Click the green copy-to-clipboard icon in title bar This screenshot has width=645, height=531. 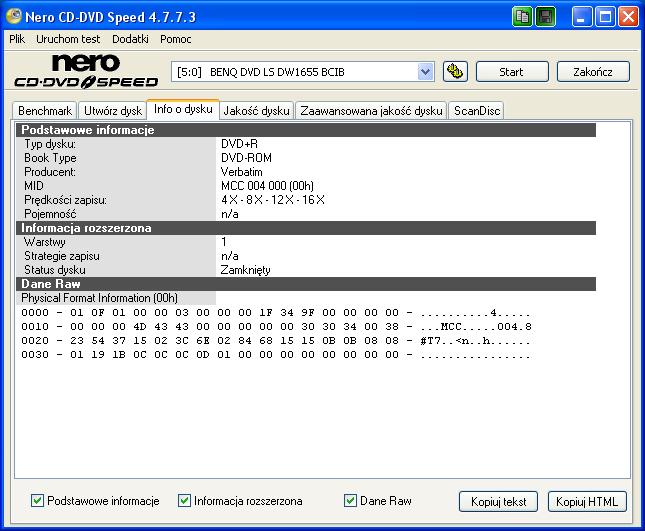point(522,17)
